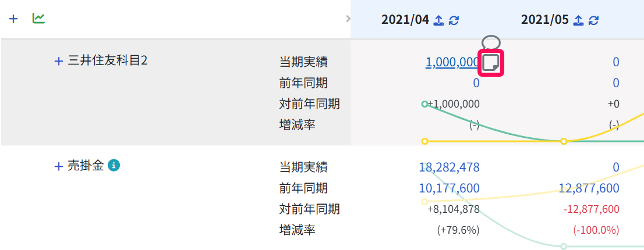Click the 18,282,478 当期実績 value
The height and width of the screenshot is (250, 644).
click(x=450, y=167)
